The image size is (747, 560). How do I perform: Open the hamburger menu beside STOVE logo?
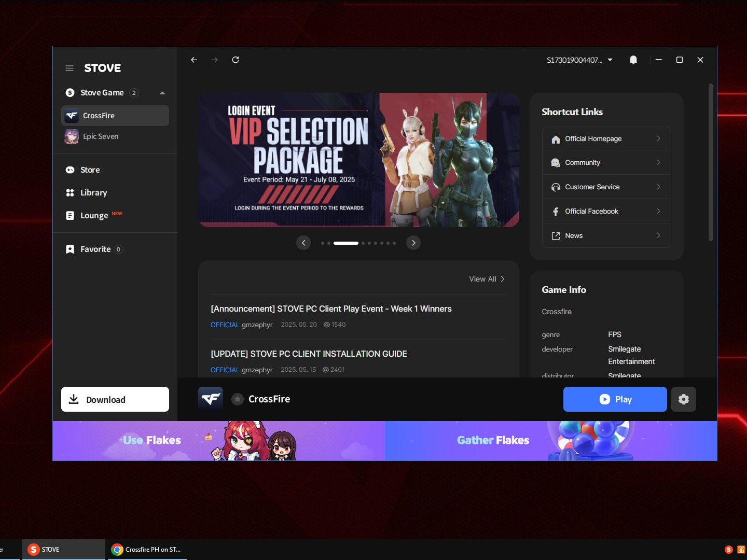[70, 68]
